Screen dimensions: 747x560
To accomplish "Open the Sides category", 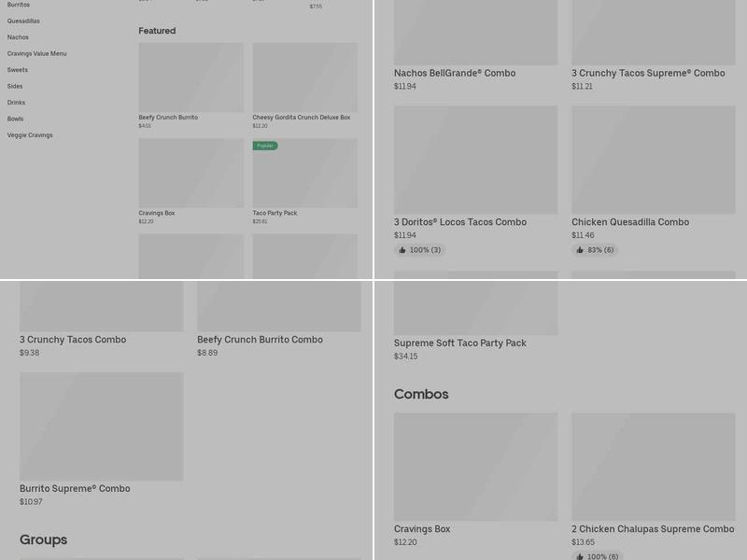I will point(15,86).
